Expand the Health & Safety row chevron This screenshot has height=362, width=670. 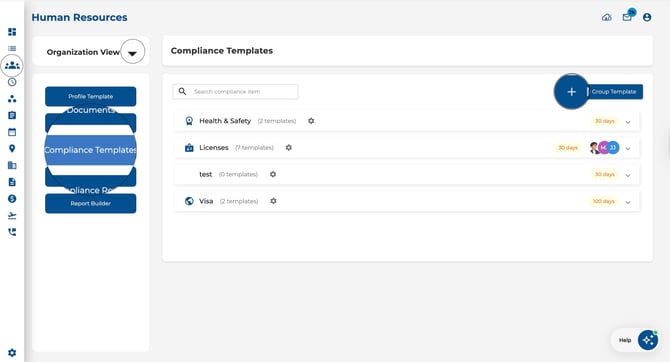point(628,122)
